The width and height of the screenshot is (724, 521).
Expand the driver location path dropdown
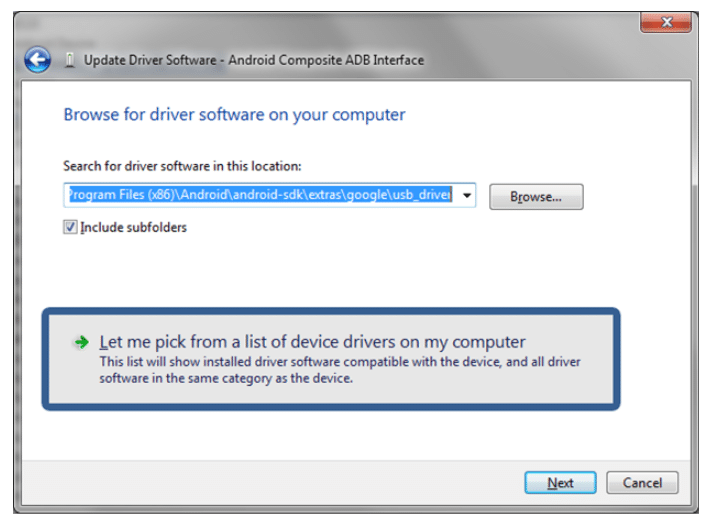click(467, 196)
